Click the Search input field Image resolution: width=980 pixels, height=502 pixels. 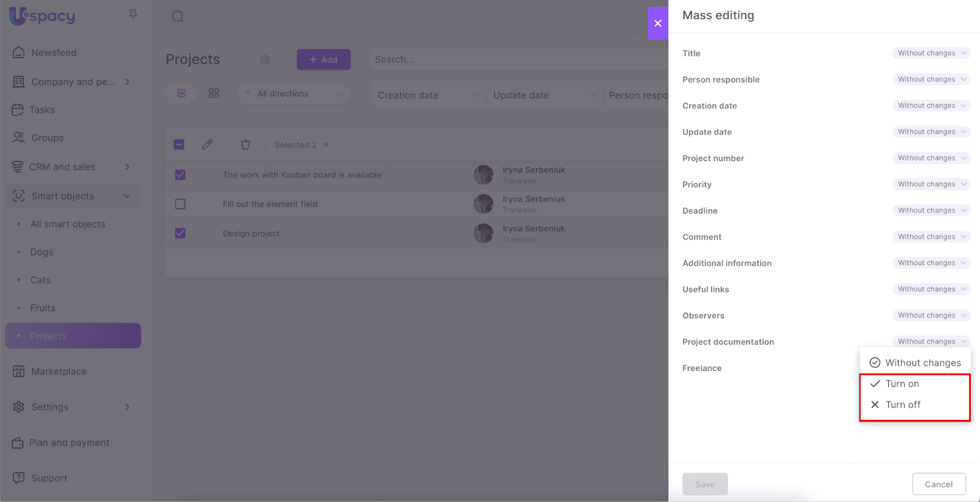click(514, 59)
